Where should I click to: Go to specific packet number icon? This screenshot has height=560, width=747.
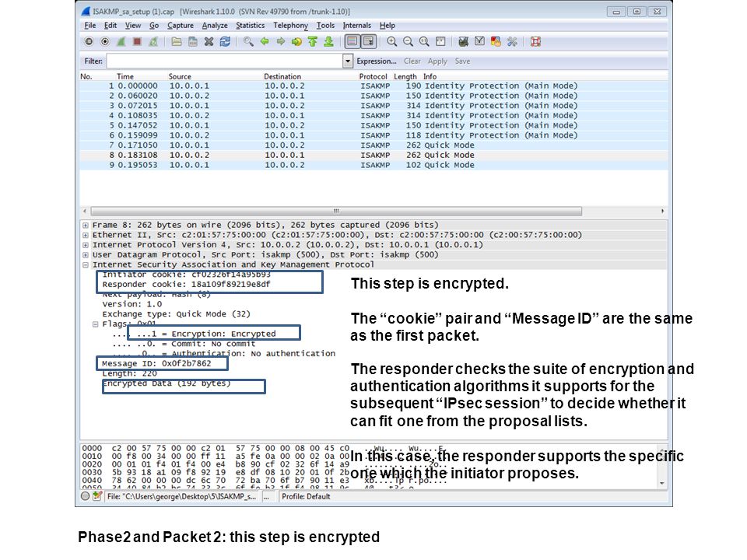[x=296, y=42]
